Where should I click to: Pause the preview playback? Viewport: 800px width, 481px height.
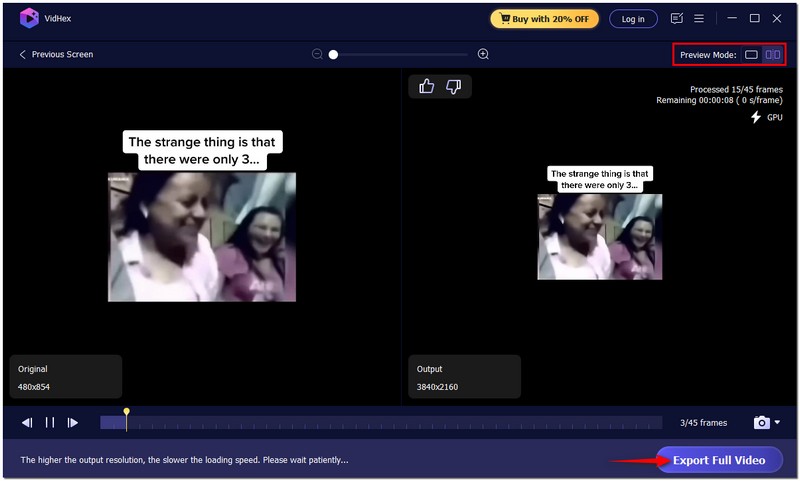[x=50, y=423]
